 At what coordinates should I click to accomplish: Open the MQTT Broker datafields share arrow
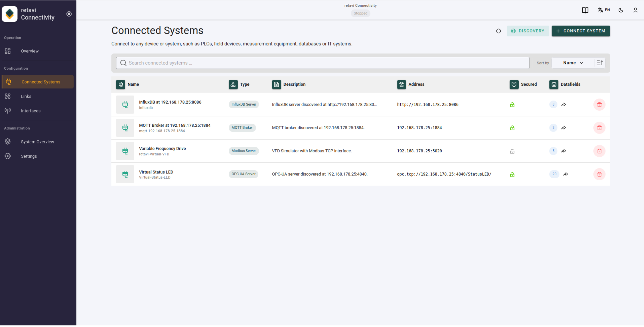[x=563, y=128]
